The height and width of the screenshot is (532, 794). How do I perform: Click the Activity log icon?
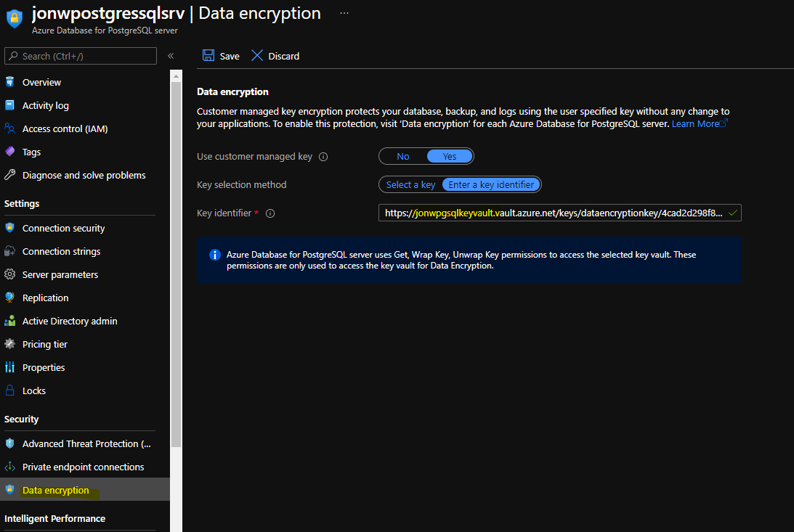(x=9, y=105)
